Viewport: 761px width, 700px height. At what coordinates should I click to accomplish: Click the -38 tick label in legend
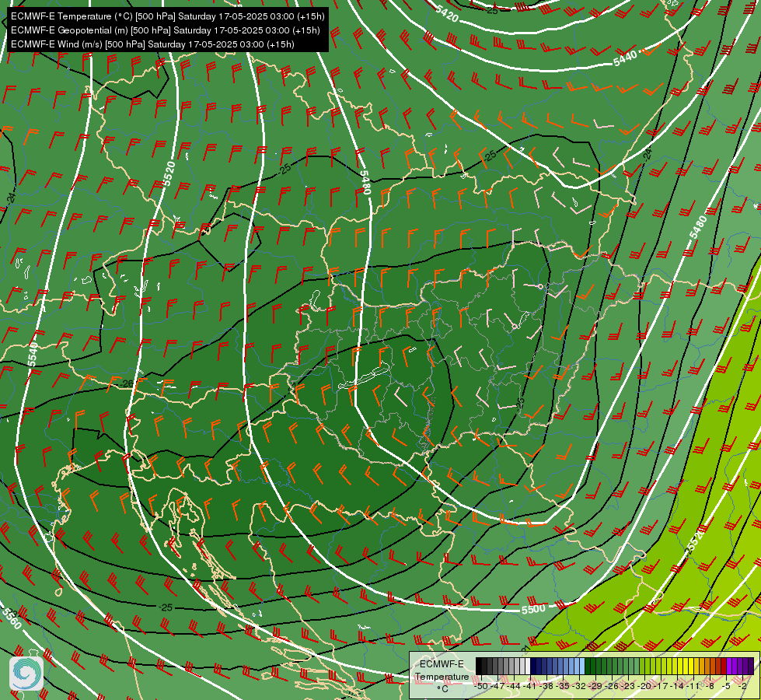click(546, 686)
